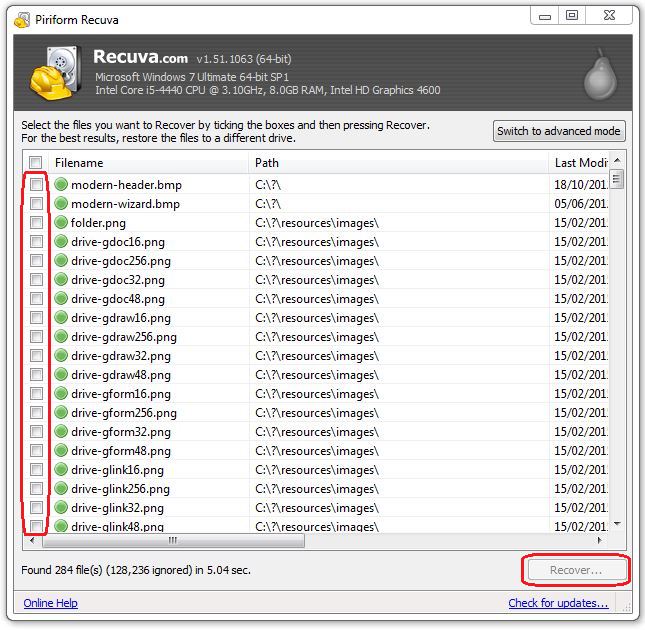Tick the checkbox for folder.png
The image size is (645, 630).
point(36,222)
